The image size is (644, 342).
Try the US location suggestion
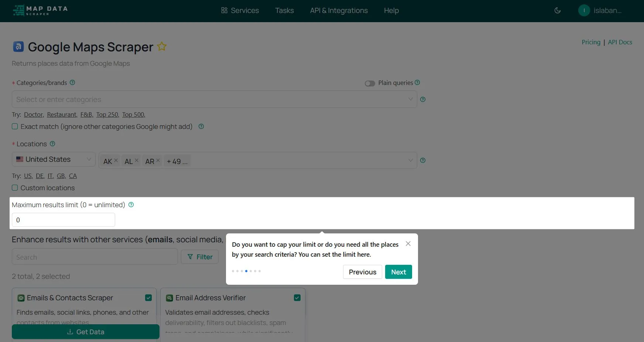(x=28, y=176)
